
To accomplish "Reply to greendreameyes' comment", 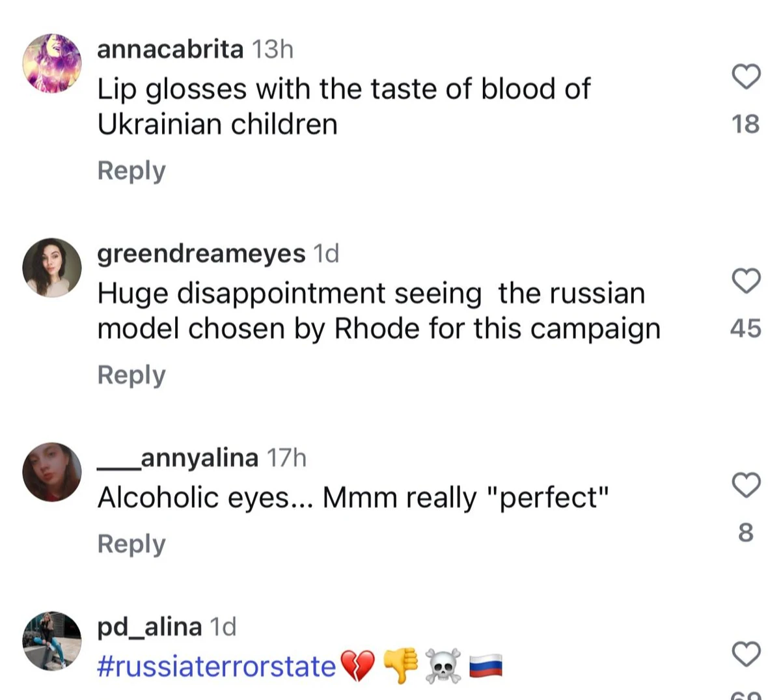I will [x=131, y=375].
